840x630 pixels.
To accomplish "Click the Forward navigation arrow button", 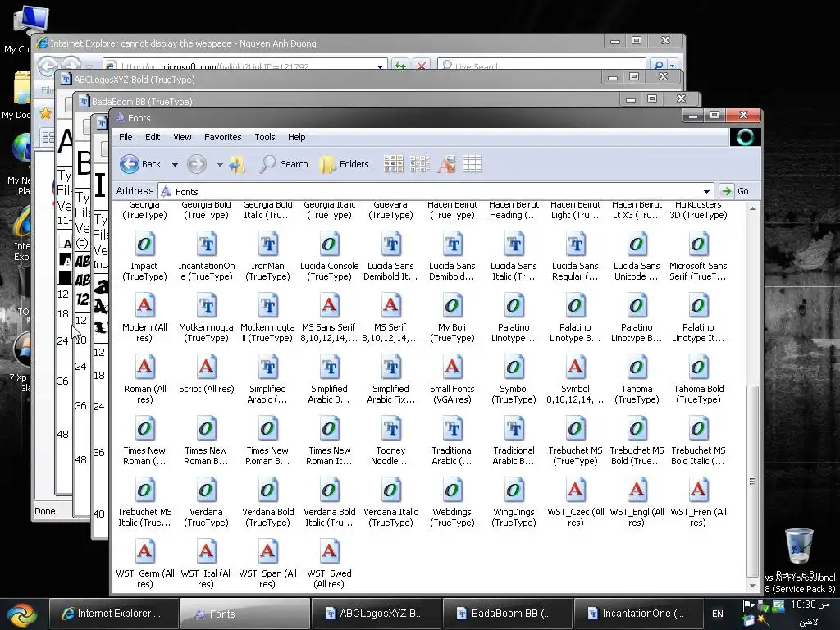I will (197, 164).
